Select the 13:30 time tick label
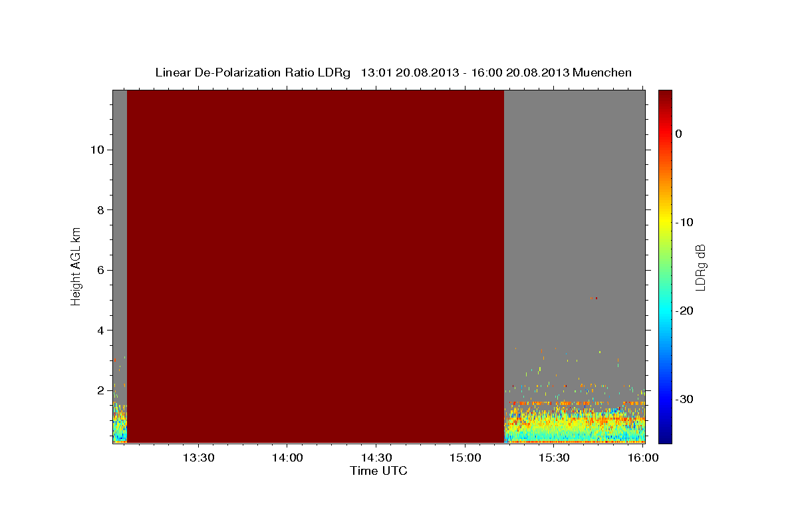Image resolution: width=798 pixels, height=532 pixels. [198, 458]
